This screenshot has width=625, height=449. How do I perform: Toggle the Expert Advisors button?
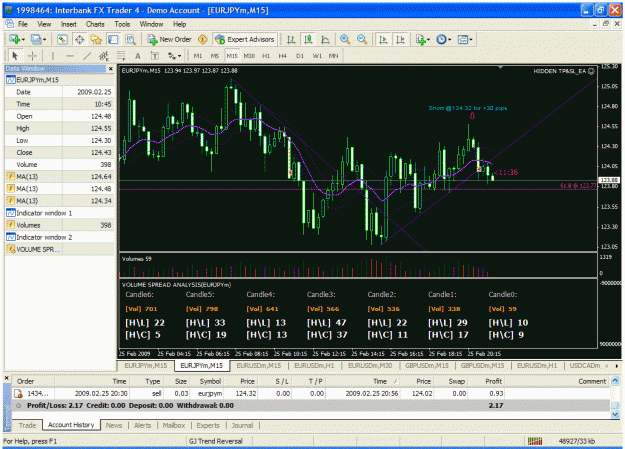pos(245,39)
